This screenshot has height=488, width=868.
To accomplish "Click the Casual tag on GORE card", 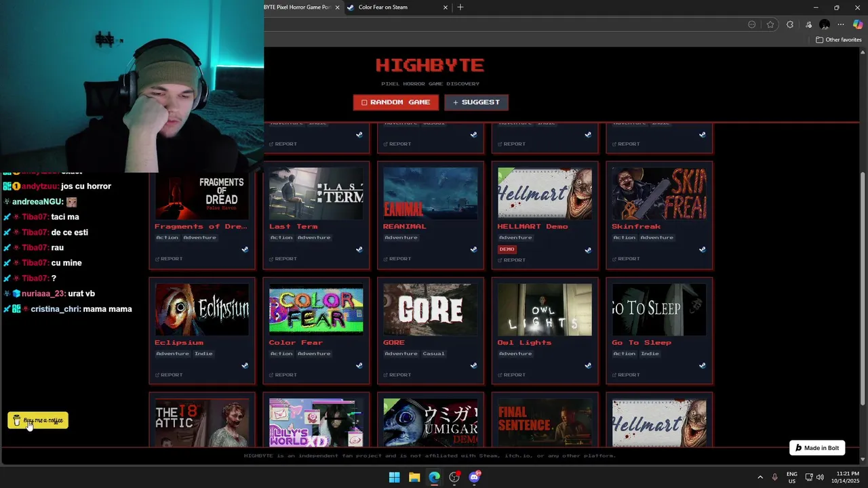I will point(434,353).
